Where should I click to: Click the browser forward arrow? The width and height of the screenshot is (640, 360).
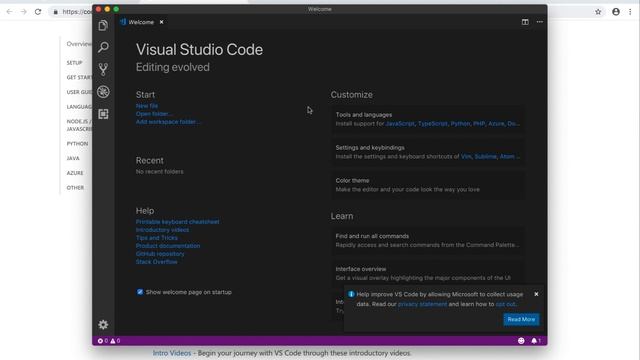(24, 12)
